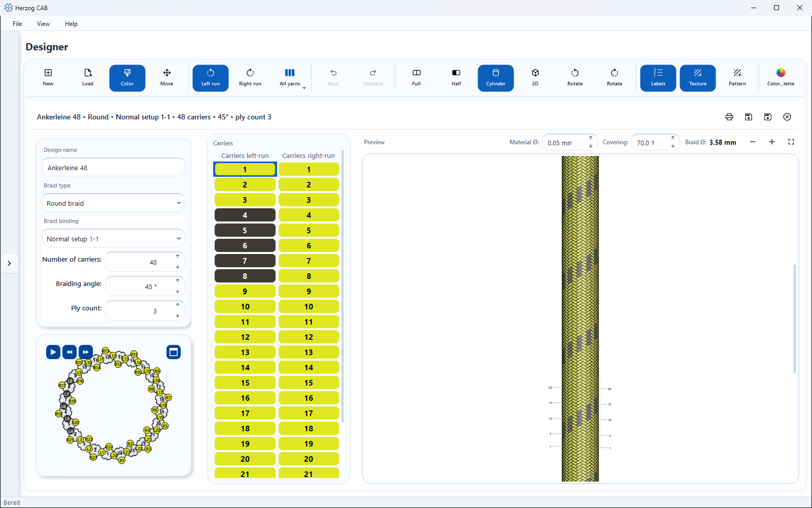
Task: Step the carrier animation forward
Action: pyautogui.click(x=86, y=352)
